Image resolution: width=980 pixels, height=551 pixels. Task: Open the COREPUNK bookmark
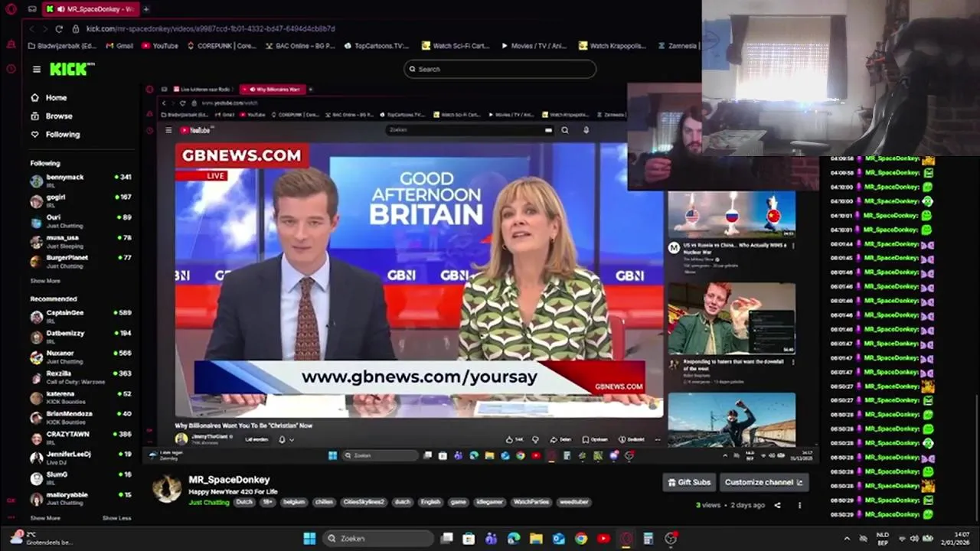221,46
